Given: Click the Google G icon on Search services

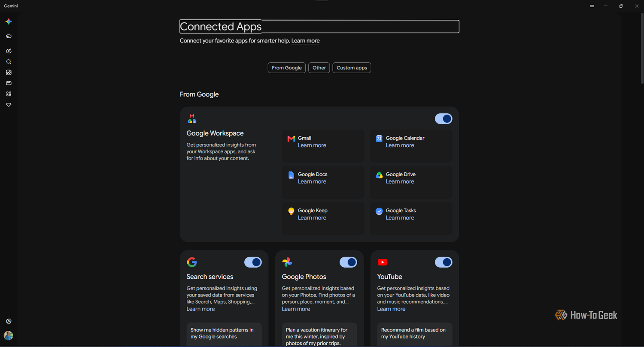Looking at the screenshot, I should (192, 262).
